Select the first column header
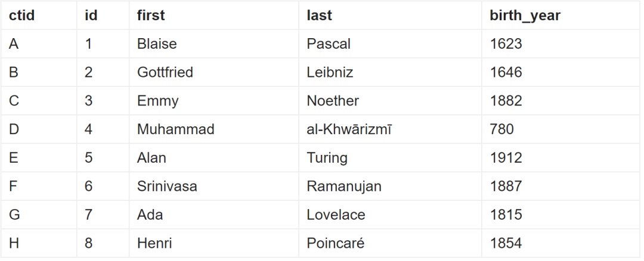This screenshot has width=644, height=261. (x=151, y=15)
